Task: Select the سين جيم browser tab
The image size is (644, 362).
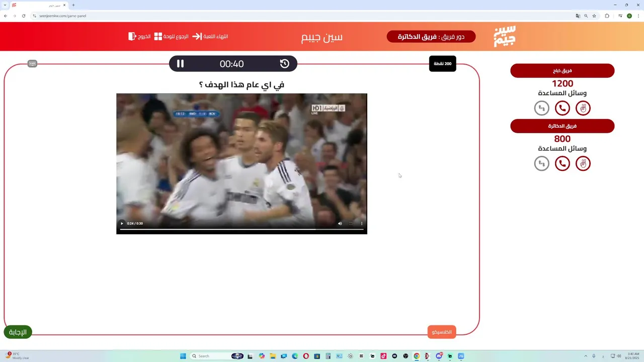Action: 39,5
